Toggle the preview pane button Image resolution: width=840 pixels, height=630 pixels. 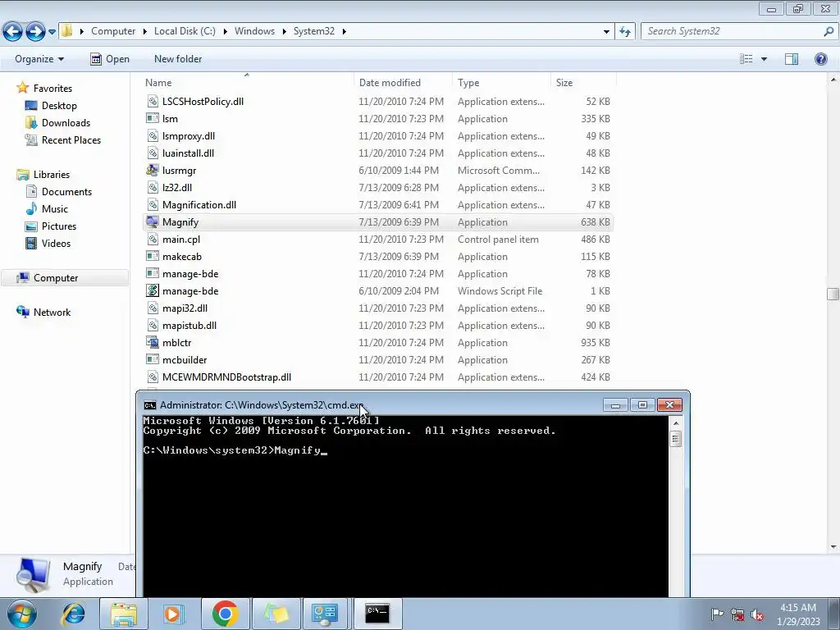pos(792,59)
